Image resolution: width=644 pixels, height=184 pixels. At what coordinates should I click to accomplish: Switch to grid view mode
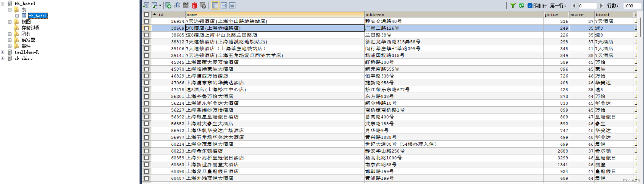[x=215, y=5]
